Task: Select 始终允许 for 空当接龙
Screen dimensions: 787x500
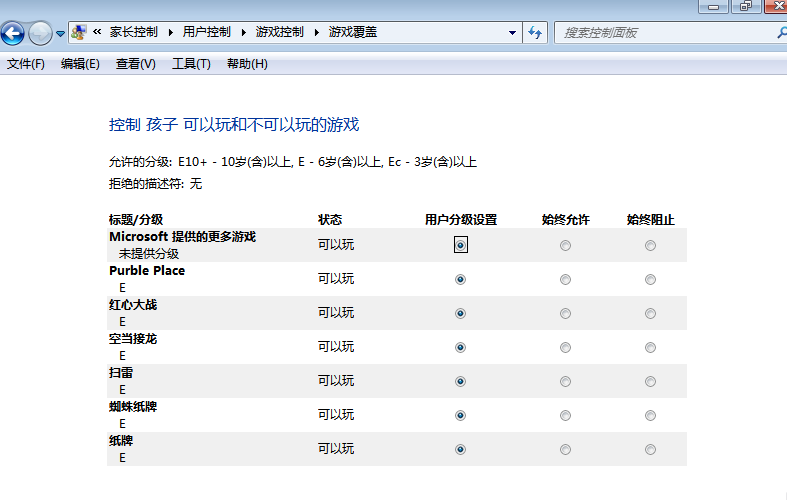Action: pyautogui.click(x=565, y=347)
